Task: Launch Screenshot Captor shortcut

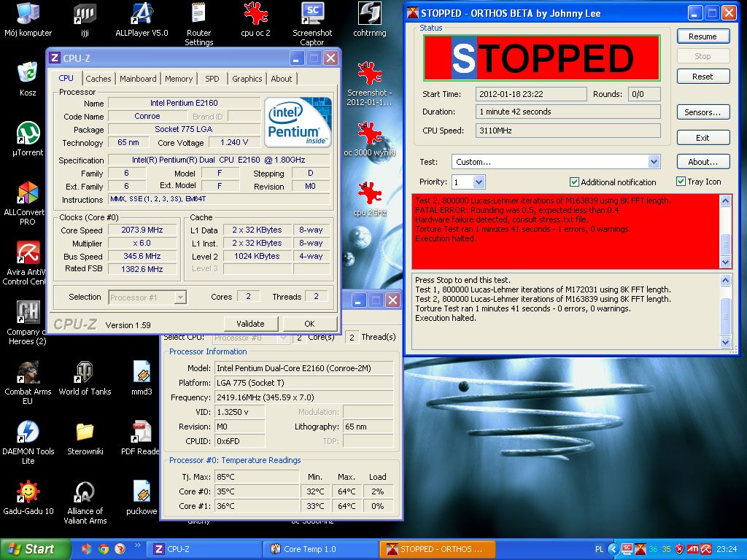Action: click(x=312, y=24)
